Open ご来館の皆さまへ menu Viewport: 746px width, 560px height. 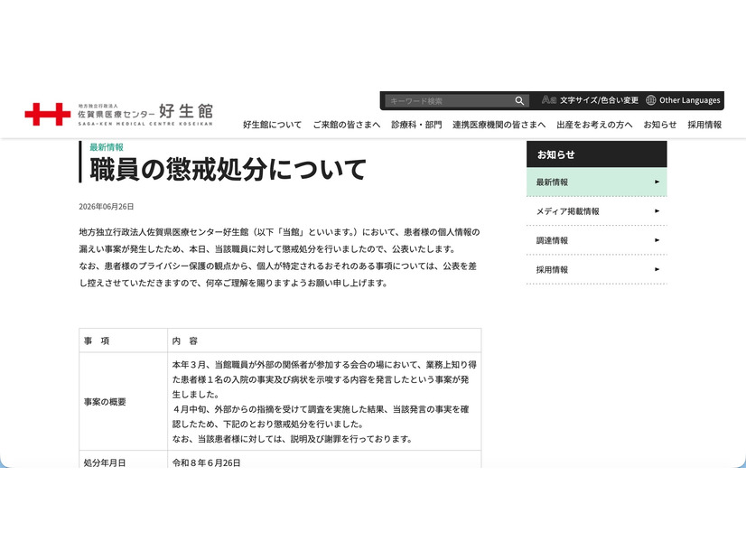point(347,125)
